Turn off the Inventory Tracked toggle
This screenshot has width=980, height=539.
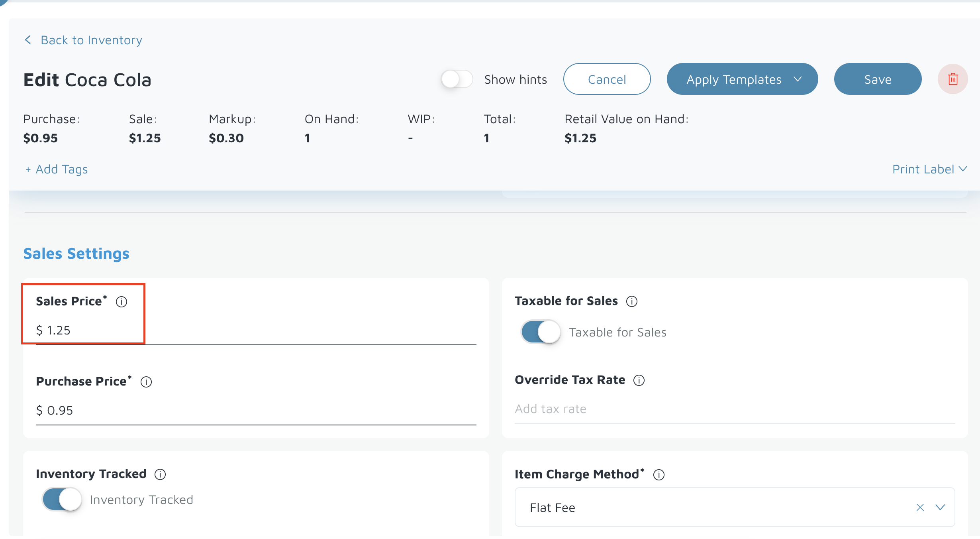click(x=62, y=499)
